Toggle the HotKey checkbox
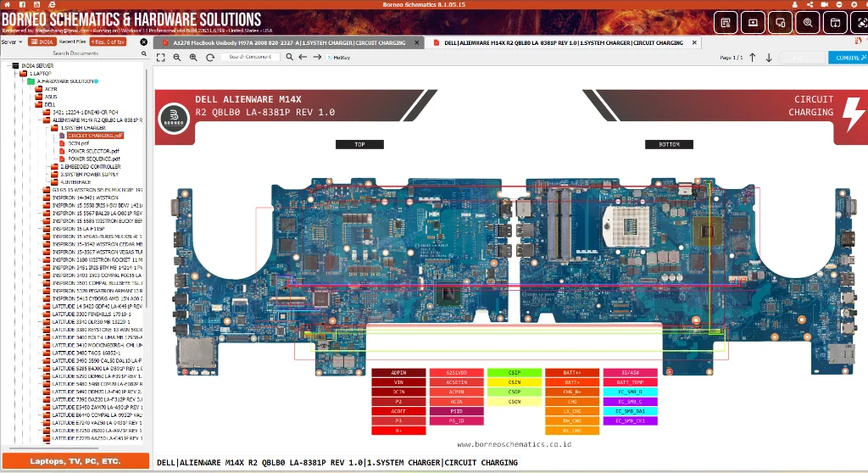 pyautogui.click(x=330, y=57)
